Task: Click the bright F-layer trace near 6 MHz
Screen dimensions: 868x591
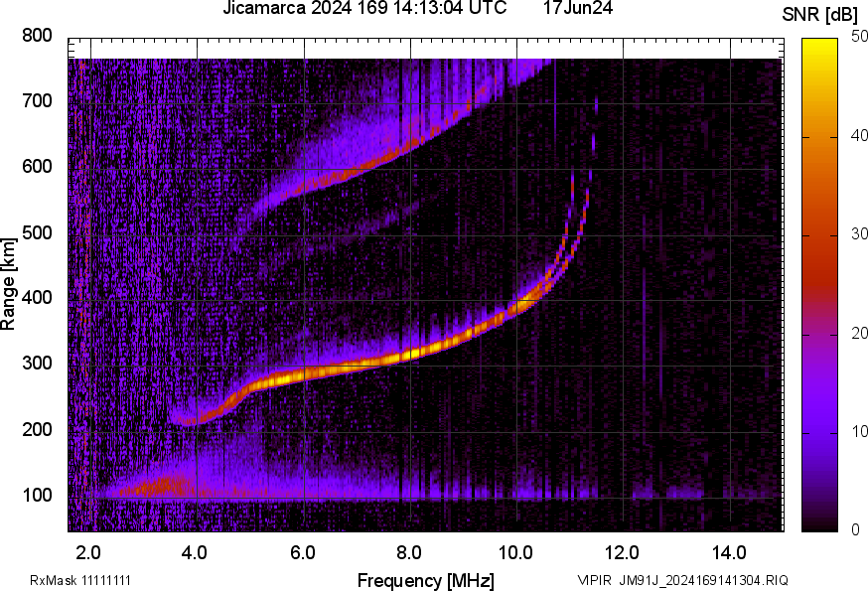Action: pos(303,373)
